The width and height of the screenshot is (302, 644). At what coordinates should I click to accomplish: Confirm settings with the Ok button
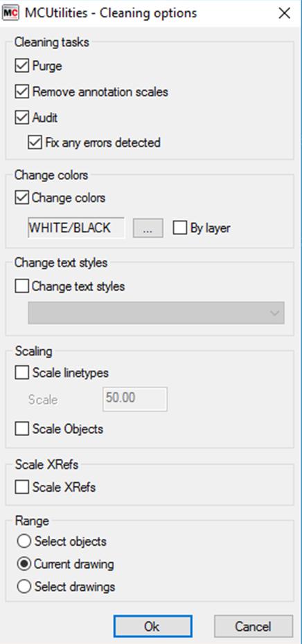[152, 626]
